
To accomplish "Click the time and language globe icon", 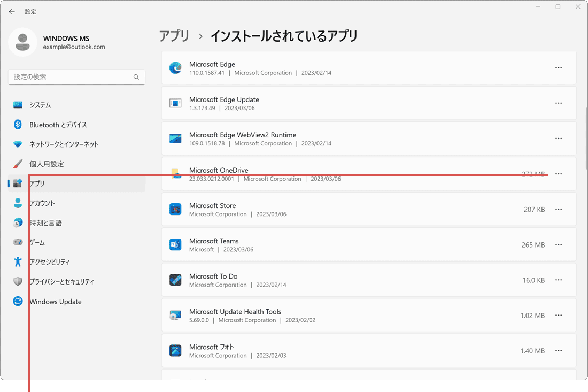I will click(x=18, y=223).
